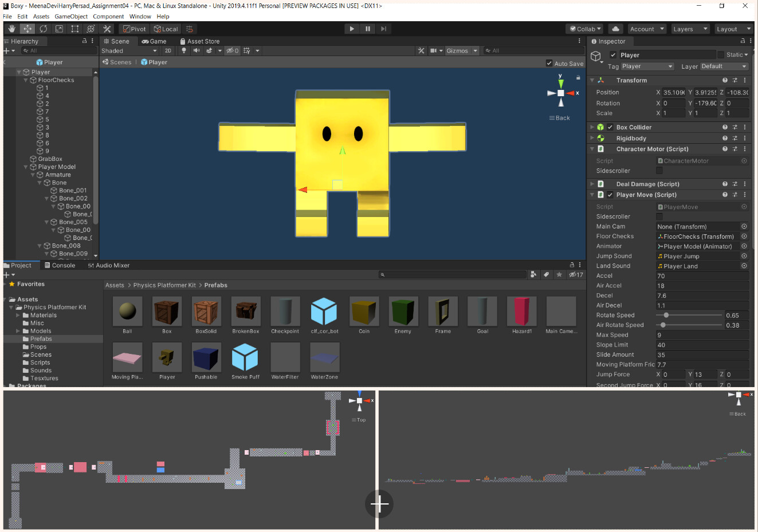758x532 pixels.
Task: Disable the Box Collider component checkbox
Action: click(609, 127)
